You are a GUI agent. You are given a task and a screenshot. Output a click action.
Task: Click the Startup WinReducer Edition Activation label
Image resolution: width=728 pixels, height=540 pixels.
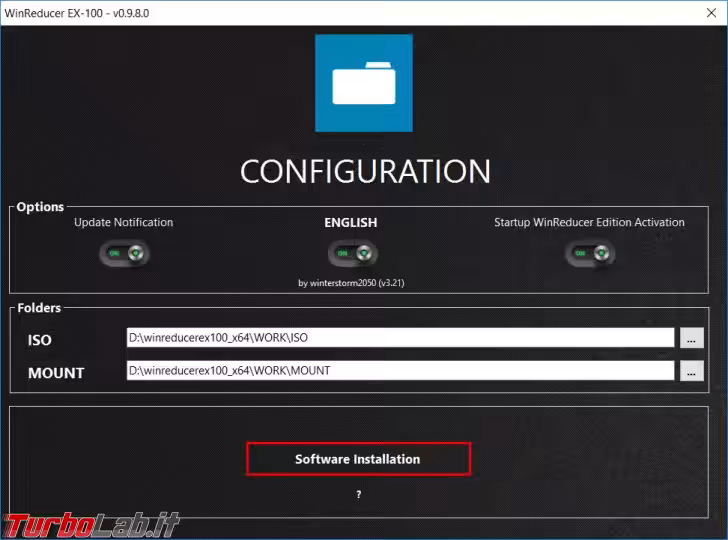(x=589, y=222)
